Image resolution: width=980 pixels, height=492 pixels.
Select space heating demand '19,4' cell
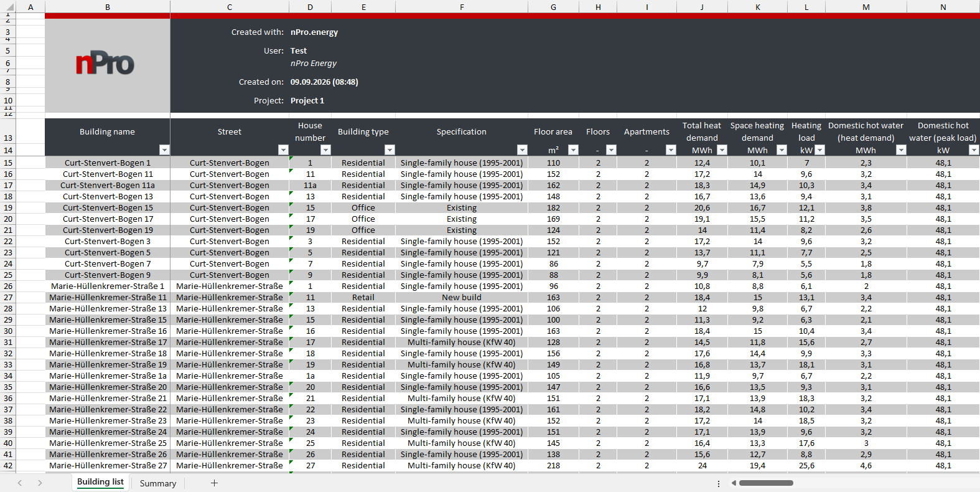[x=757, y=465]
